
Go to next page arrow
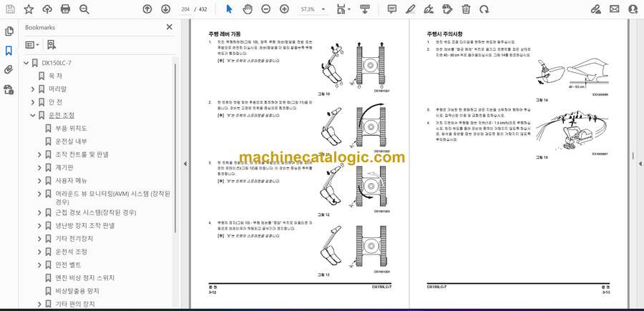click(165, 9)
